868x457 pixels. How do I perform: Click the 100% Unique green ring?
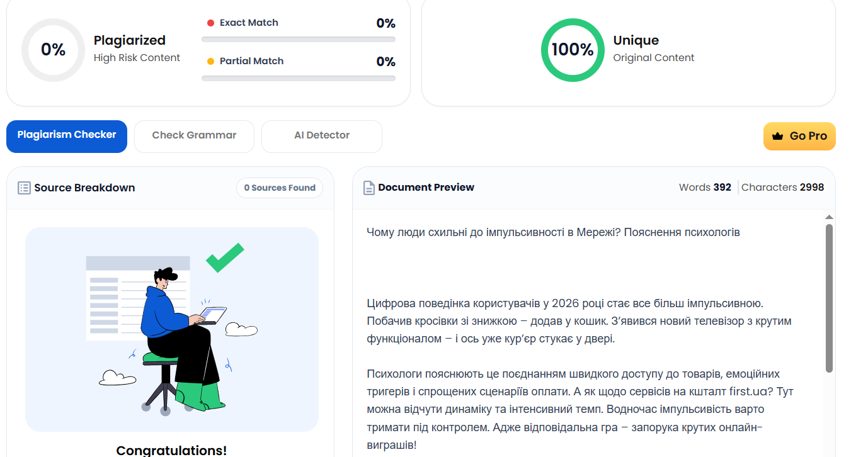573,50
